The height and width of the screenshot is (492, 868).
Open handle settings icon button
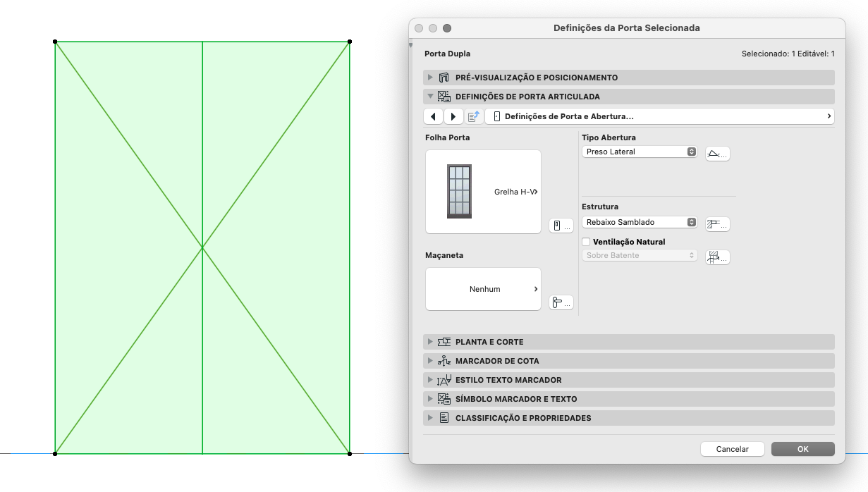pyautogui.click(x=561, y=302)
